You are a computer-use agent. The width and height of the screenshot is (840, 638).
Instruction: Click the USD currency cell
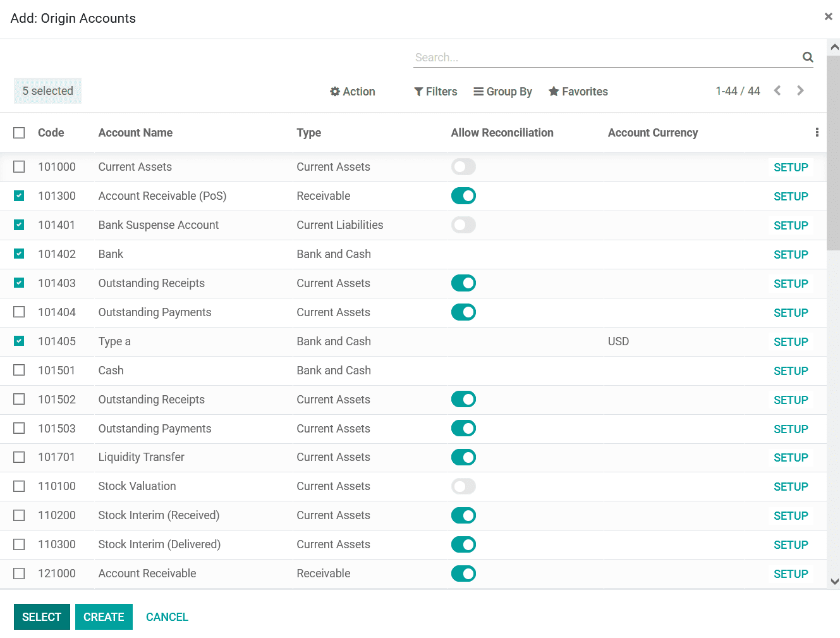point(618,341)
